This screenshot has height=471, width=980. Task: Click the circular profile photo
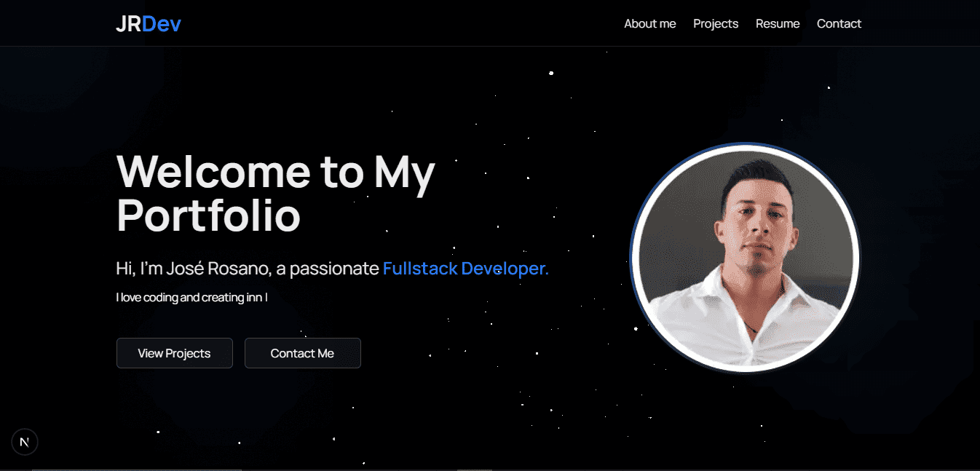pyautogui.click(x=745, y=258)
